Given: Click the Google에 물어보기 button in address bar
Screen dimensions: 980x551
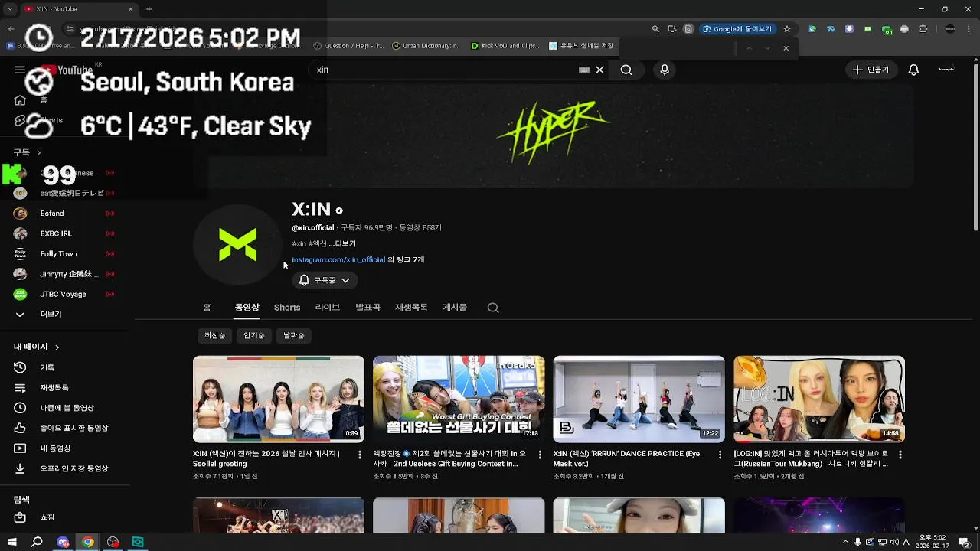Looking at the screenshot, I should point(737,29).
